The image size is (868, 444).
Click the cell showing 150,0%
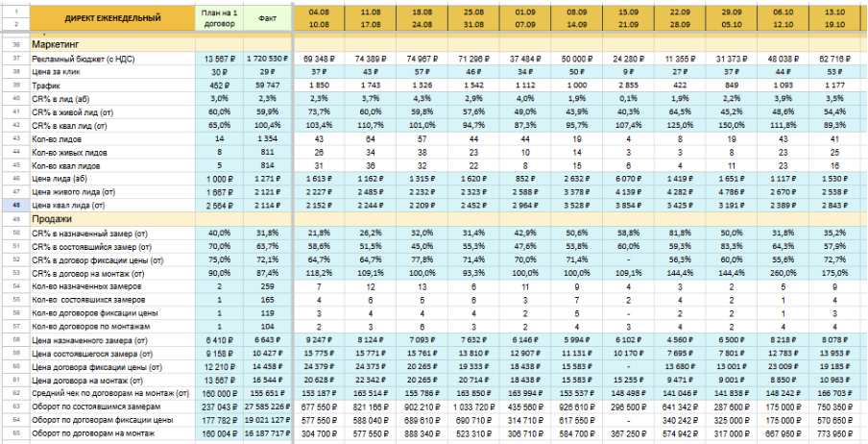(x=732, y=127)
